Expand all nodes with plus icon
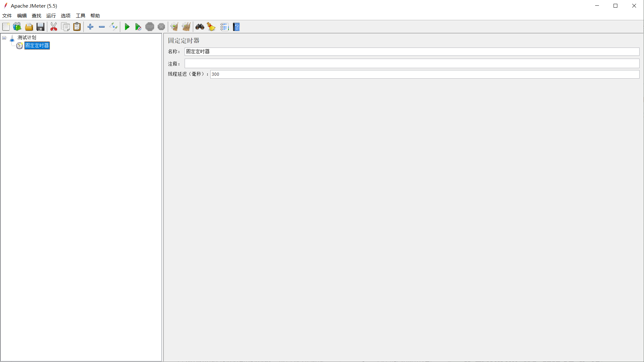The width and height of the screenshot is (644, 362). click(90, 27)
